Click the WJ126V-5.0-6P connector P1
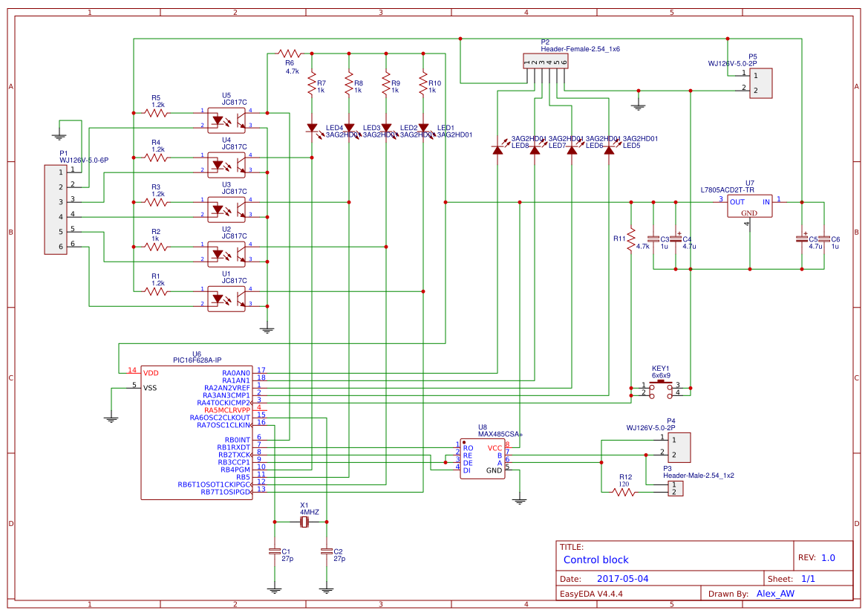868x616 pixels. click(x=56, y=210)
